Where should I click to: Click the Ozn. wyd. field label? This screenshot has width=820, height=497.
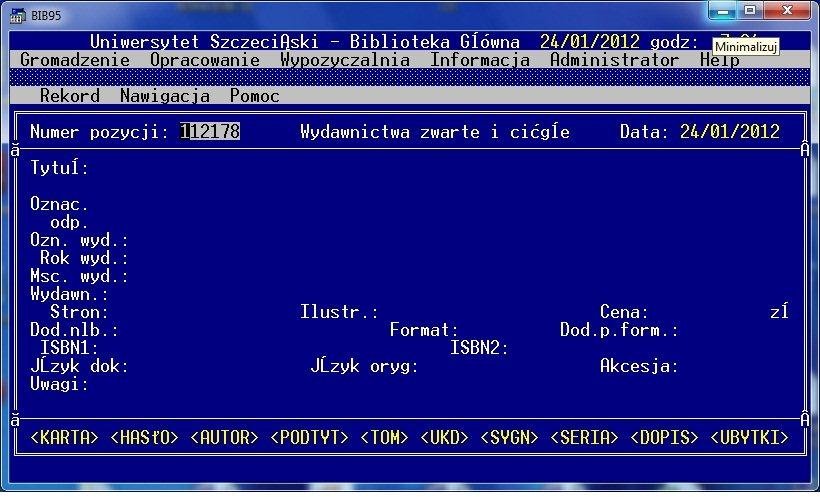click(x=79, y=240)
